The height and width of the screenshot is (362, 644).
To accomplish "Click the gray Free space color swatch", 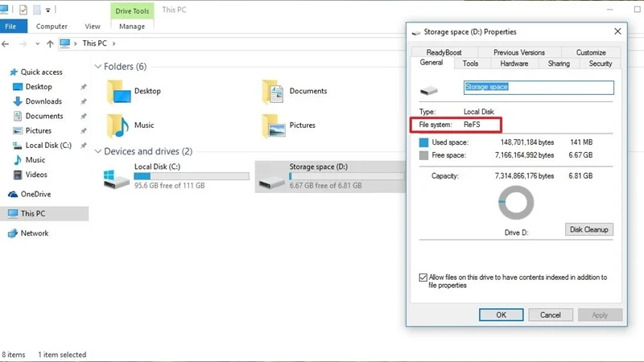I will tap(423, 155).
